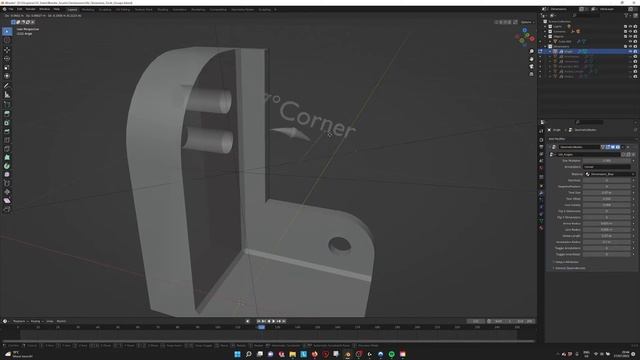Toggle camera view with the camera icon
Image resolution: width=640 pixels, height=360 pixels.
531,67
